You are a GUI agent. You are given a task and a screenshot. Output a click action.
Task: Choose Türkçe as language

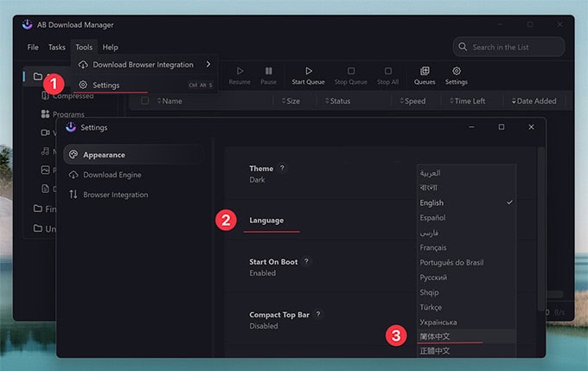pos(466,307)
